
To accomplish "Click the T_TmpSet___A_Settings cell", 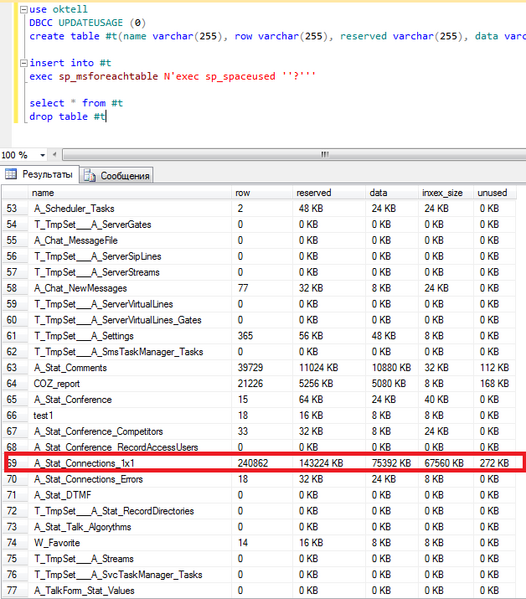I will tap(130, 336).
